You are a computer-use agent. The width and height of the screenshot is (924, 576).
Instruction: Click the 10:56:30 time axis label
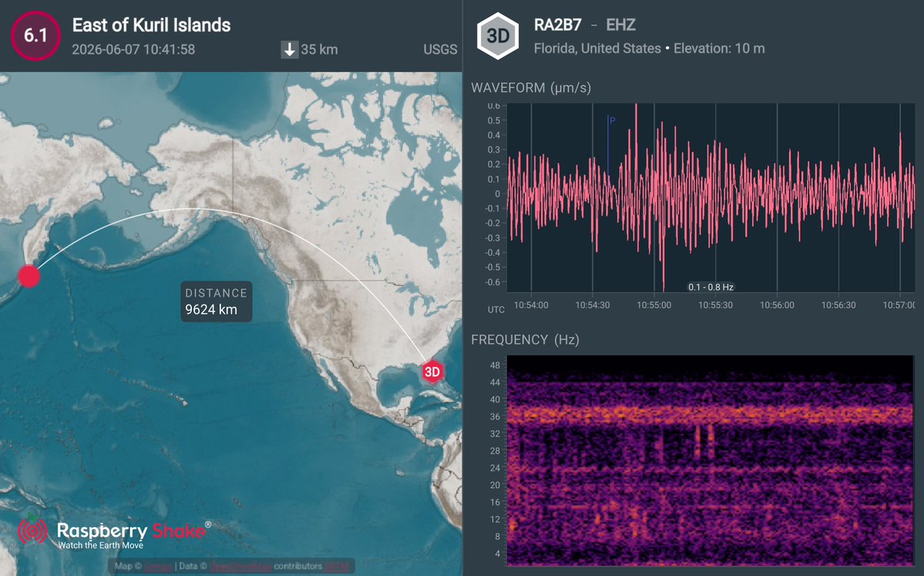coord(838,305)
